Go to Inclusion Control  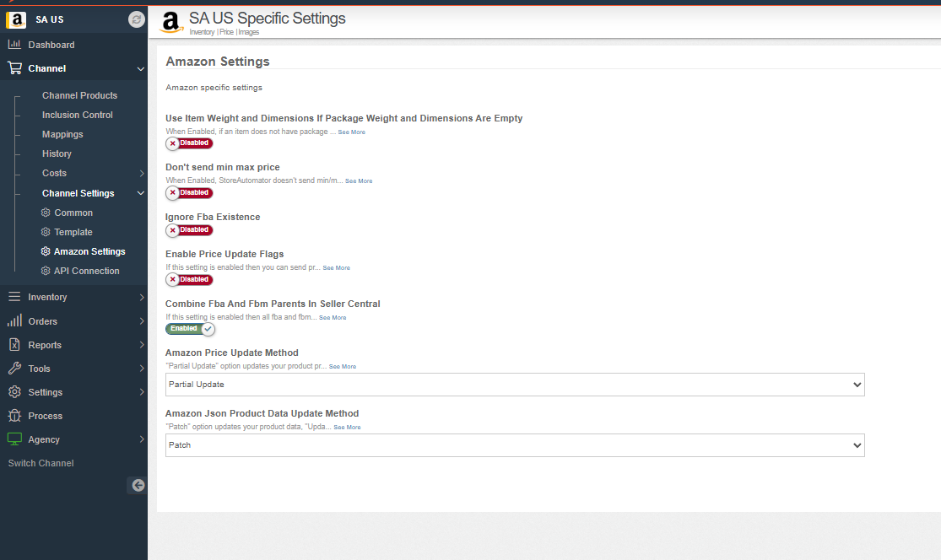tap(78, 115)
